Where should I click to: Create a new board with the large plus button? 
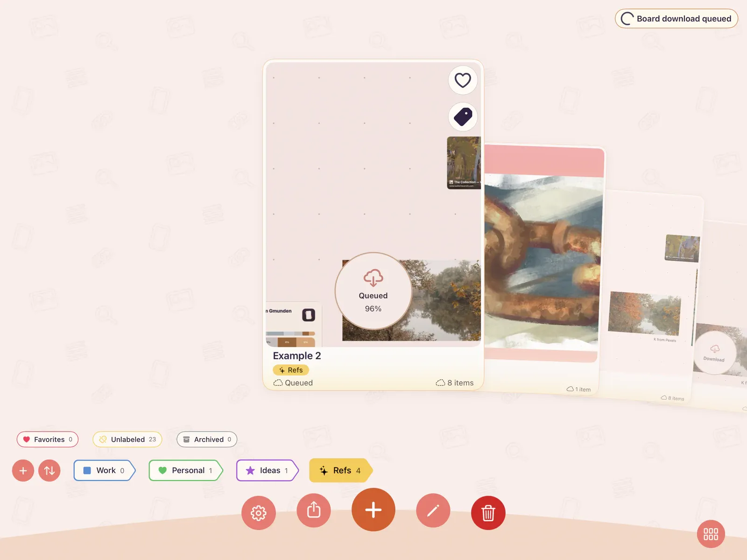coord(373,510)
